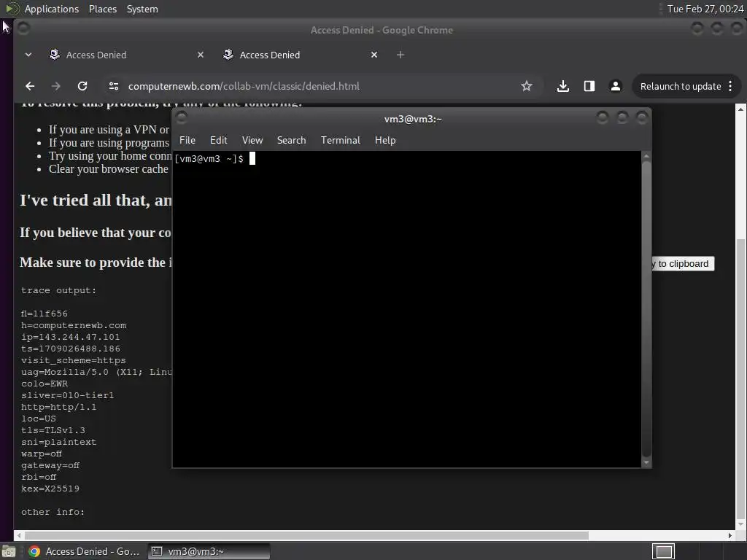Click the workspace switcher in bottom panel
This screenshot has width=747, height=560.
pyautogui.click(x=663, y=551)
